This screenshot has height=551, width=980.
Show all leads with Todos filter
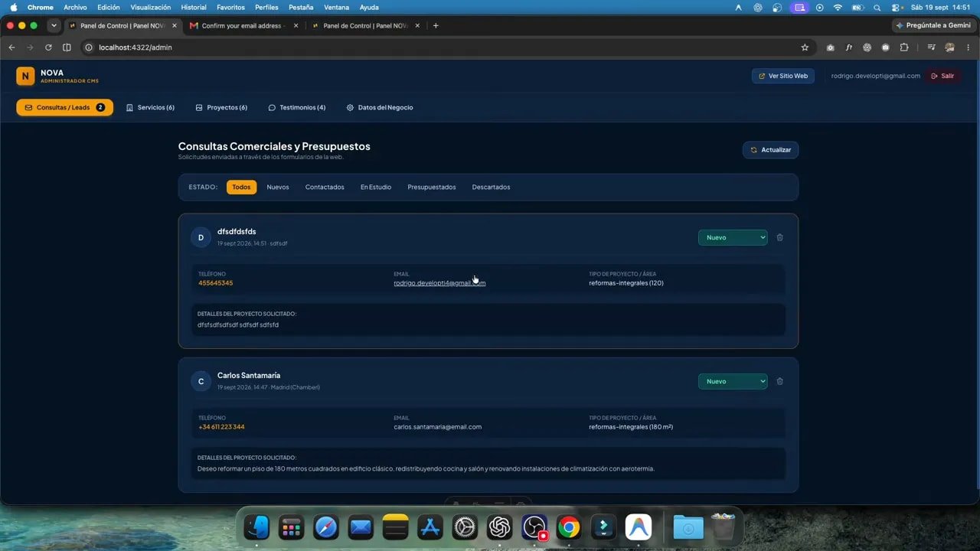pos(241,187)
